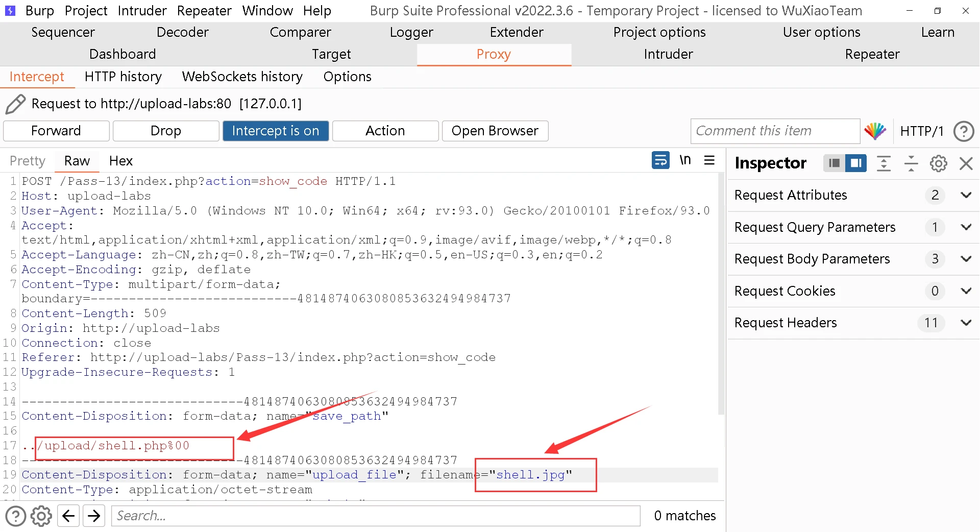
Task: Click the Search input field
Action: pyautogui.click(x=376, y=516)
